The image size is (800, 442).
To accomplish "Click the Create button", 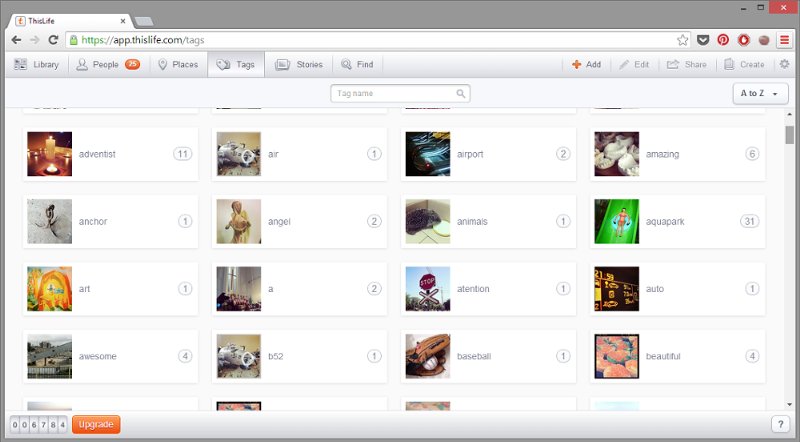I will tap(744, 65).
